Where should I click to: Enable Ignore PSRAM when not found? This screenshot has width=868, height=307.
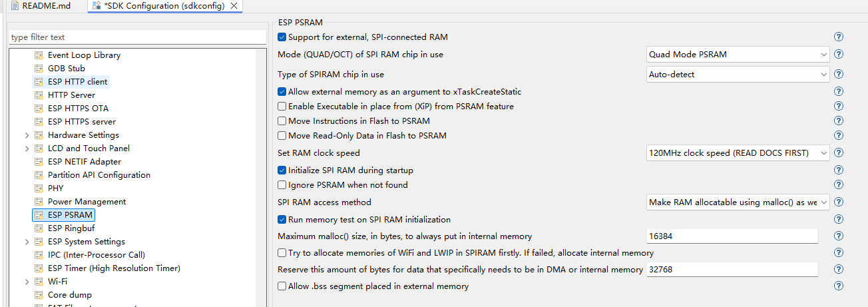tap(282, 185)
